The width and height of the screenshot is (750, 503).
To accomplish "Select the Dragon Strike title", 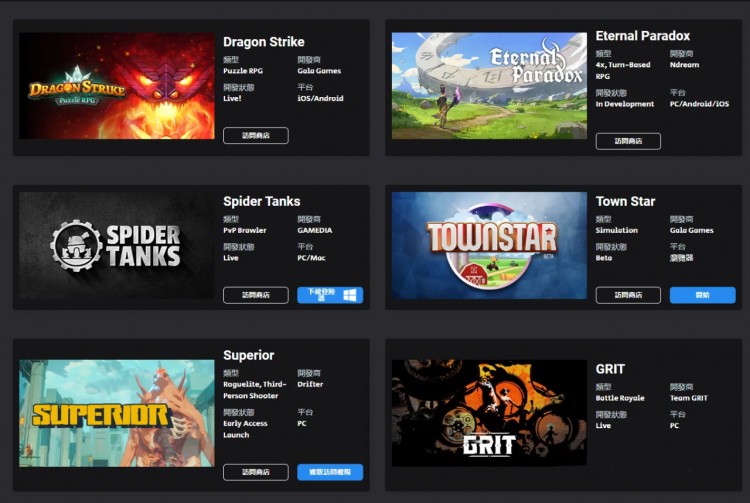I will pyautogui.click(x=264, y=42).
